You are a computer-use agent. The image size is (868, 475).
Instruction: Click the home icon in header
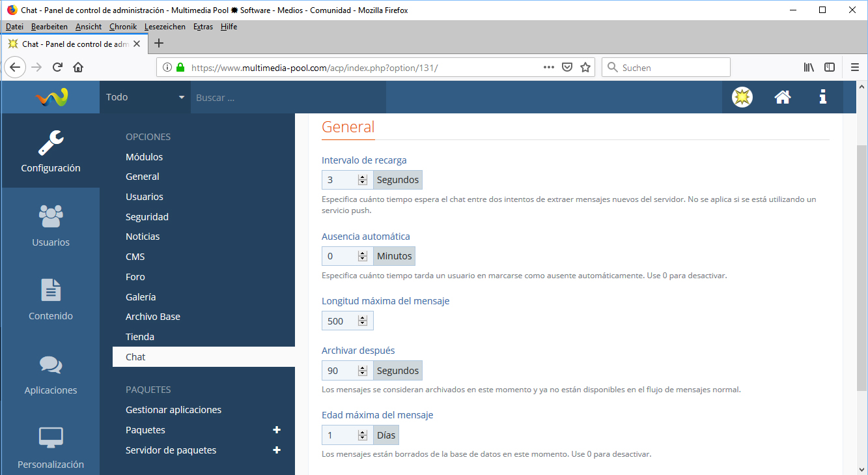(x=782, y=97)
